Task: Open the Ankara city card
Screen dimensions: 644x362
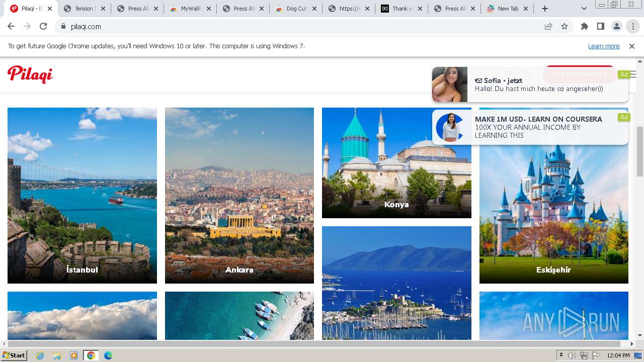Action: [x=239, y=196]
